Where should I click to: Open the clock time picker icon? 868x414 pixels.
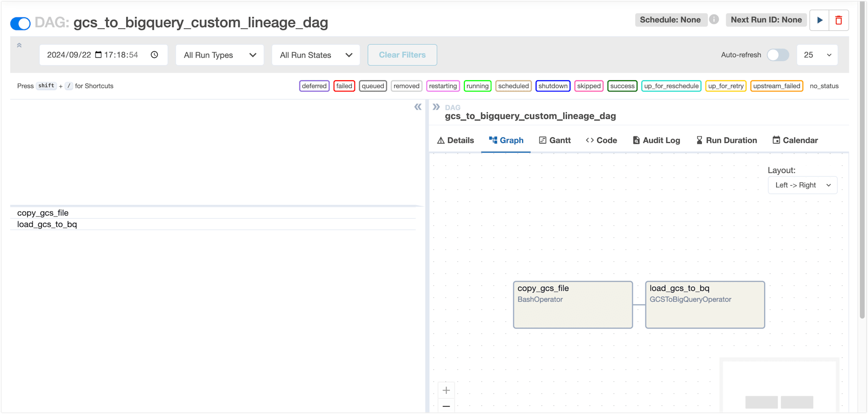click(x=155, y=55)
